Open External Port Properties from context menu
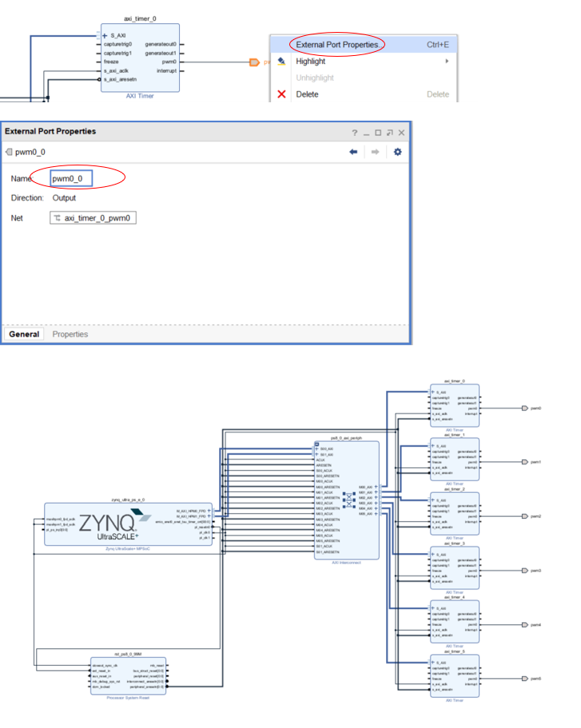Viewport: 581px width, 728px height. (336, 45)
